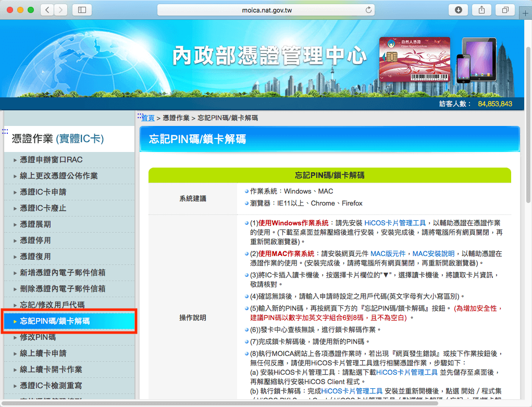
Task: Click the tablet and phone banner image
Action: coord(476,60)
